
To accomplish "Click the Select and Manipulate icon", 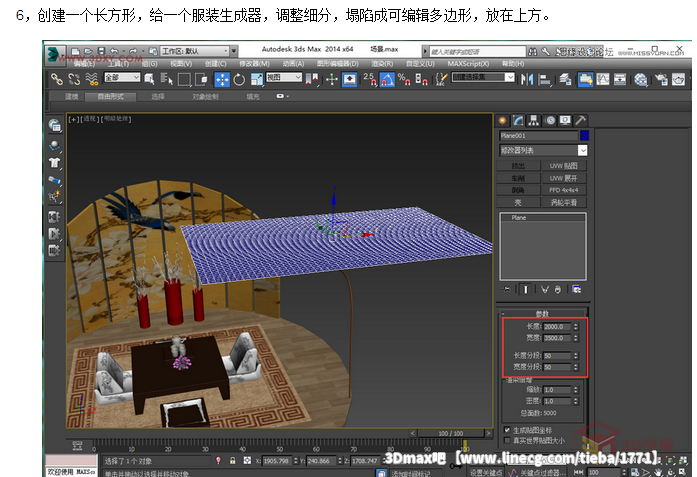I will [x=332, y=80].
